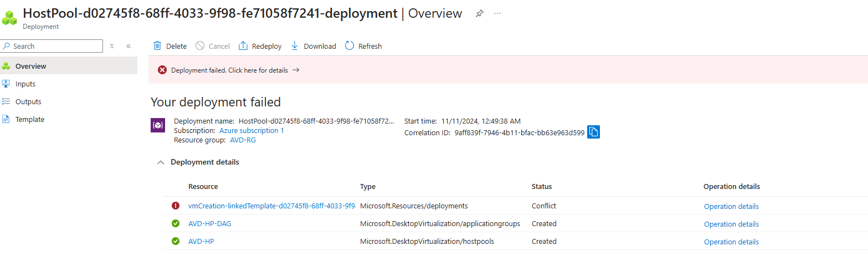Click the Download toolbar button
Image resolution: width=868 pixels, height=276 pixels.
(x=314, y=46)
